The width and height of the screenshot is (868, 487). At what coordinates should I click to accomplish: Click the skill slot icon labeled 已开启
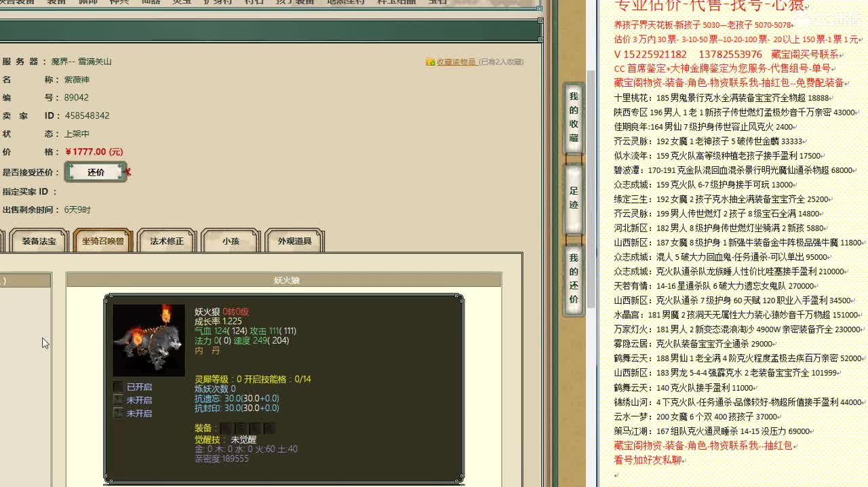click(x=118, y=387)
